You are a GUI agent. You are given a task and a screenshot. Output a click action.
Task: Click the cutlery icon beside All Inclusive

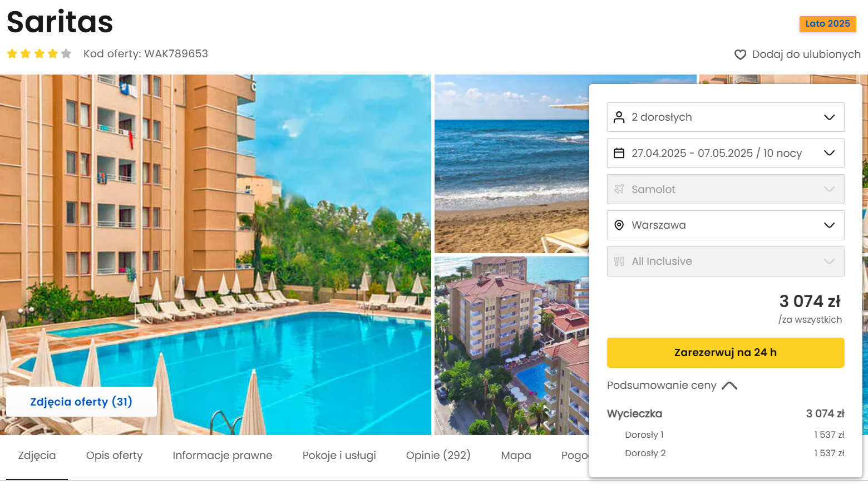coord(619,261)
